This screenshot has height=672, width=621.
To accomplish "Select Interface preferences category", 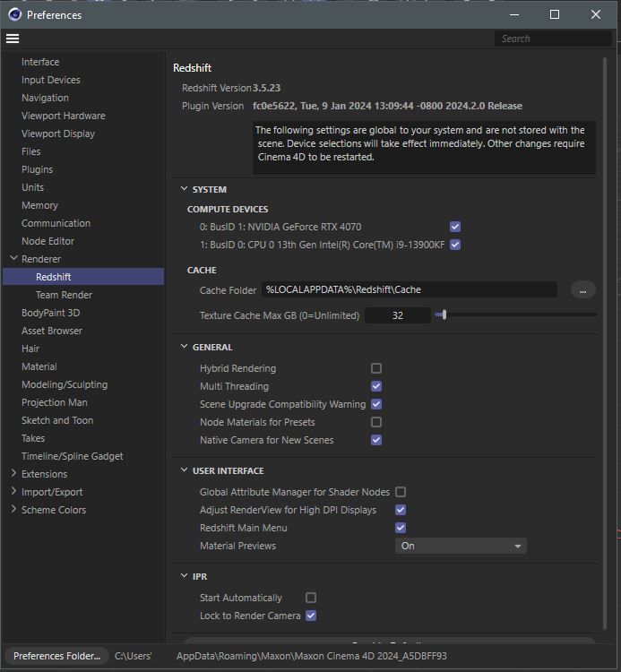I will tap(40, 62).
